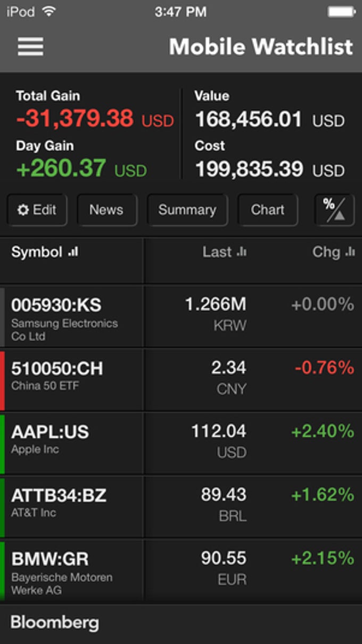The width and height of the screenshot is (362, 644).
Task: Open the hamburger navigation menu
Action: (30, 47)
